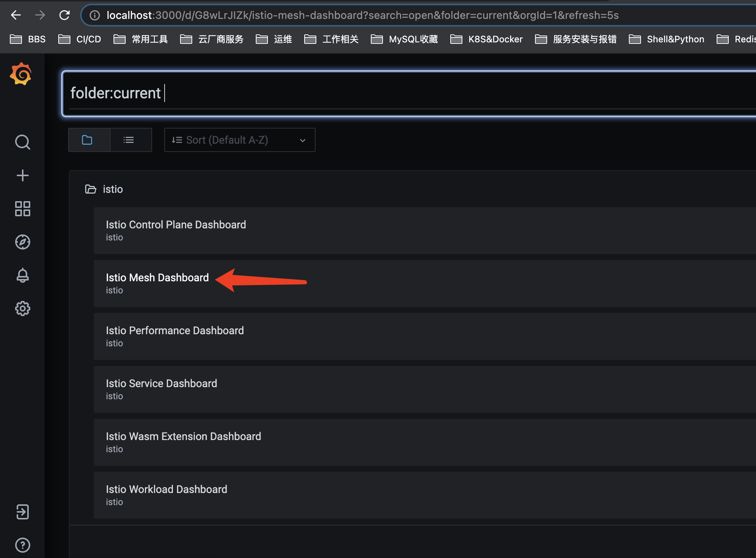The width and height of the screenshot is (756, 558).
Task: Open the Sort (Default A-Z) dropdown
Action: (x=240, y=140)
